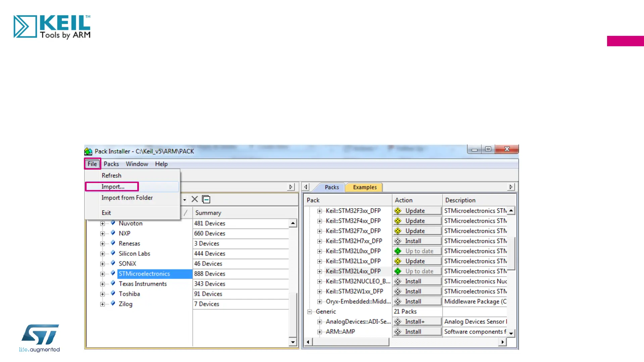Expand the Keil::STM32L4xx_DFP pack entry

tap(319, 271)
